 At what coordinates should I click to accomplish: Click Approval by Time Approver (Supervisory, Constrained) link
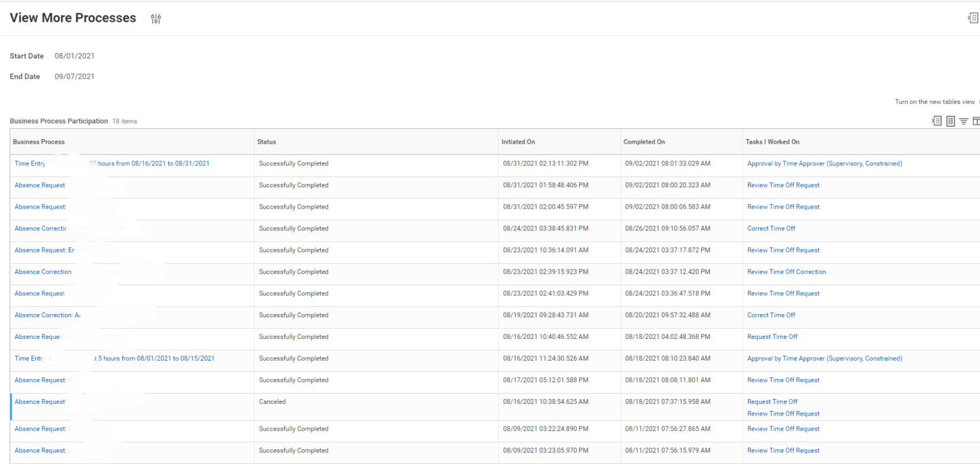824,163
